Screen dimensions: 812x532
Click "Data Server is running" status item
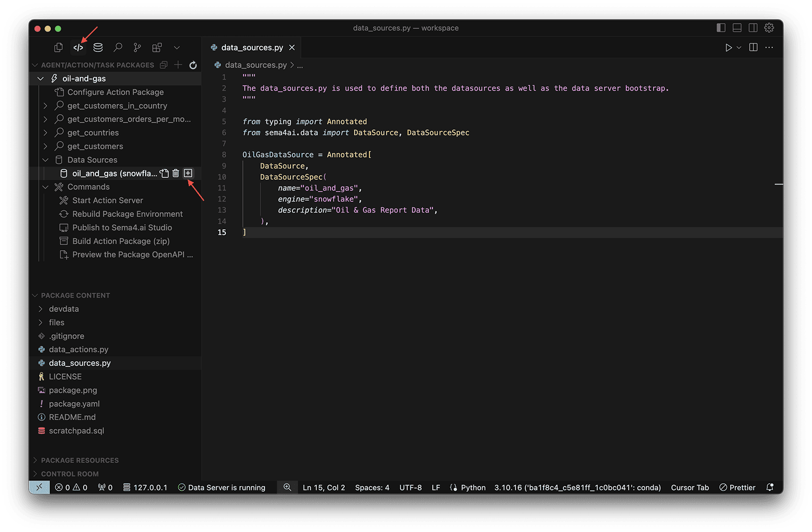[x=222, y=487]
